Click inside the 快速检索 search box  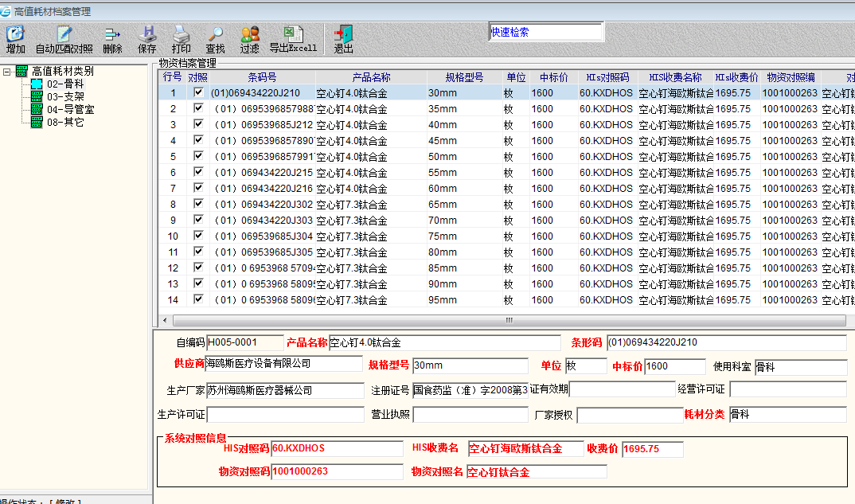click(546, 32)
